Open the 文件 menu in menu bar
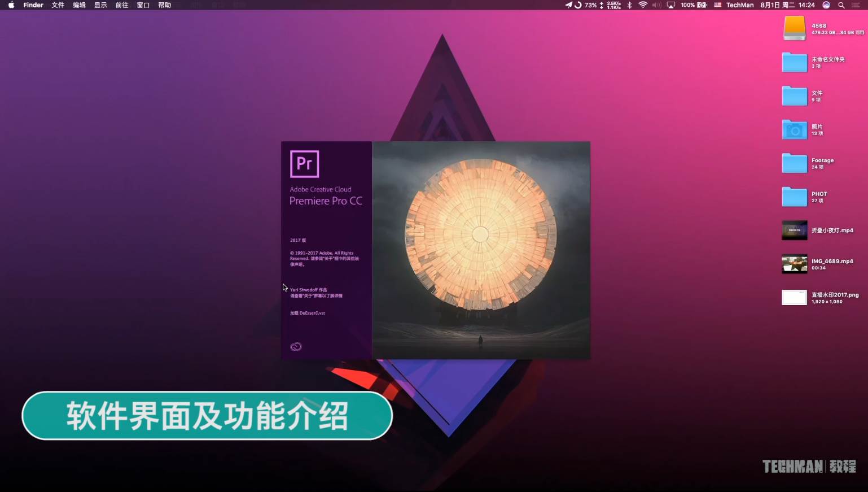This screenshot has height=492, width=868. (x=58, y=5)
